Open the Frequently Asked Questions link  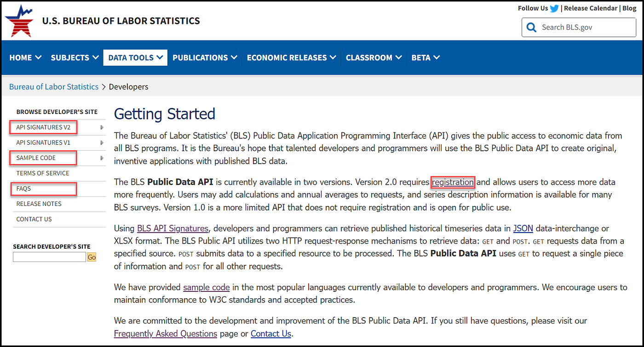[166, 333]
